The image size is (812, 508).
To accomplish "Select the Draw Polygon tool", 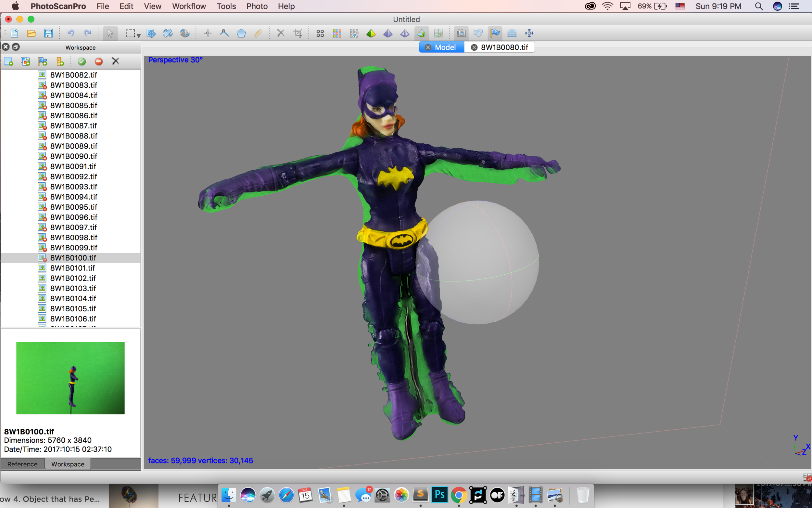I will (241, 33).
